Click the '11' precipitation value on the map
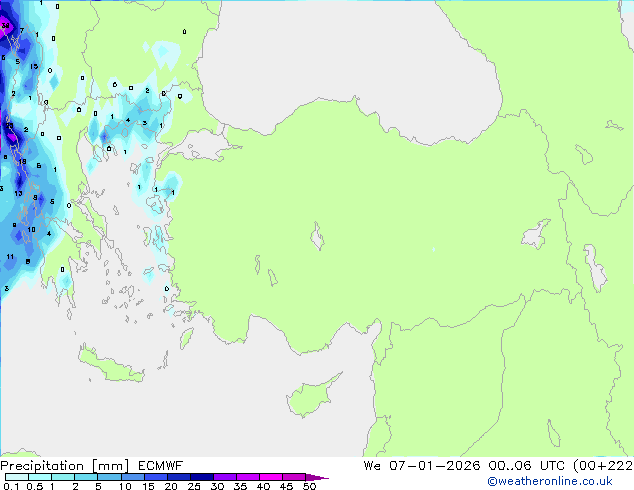 10,256
